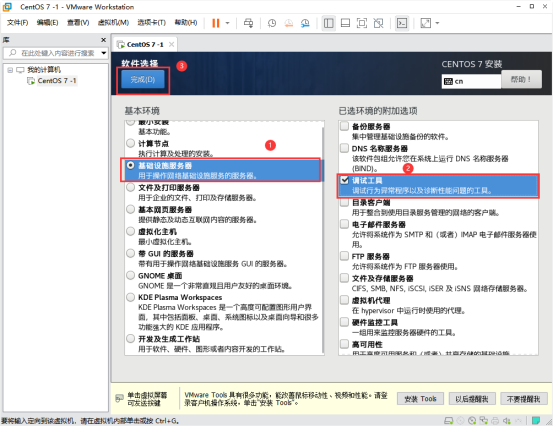This screenshot has height=427, width=554.
Task: Check the 高可用性 checkbox
Action: point(344,344)
